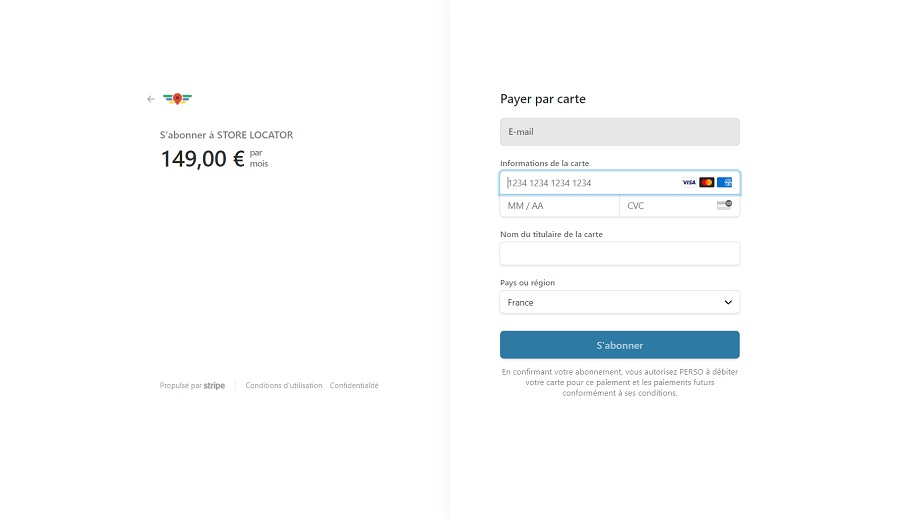Click the 'Pays ou région' label
This screenshot has width=900, height=520.
pyautogui.click(x=527, y=283)
